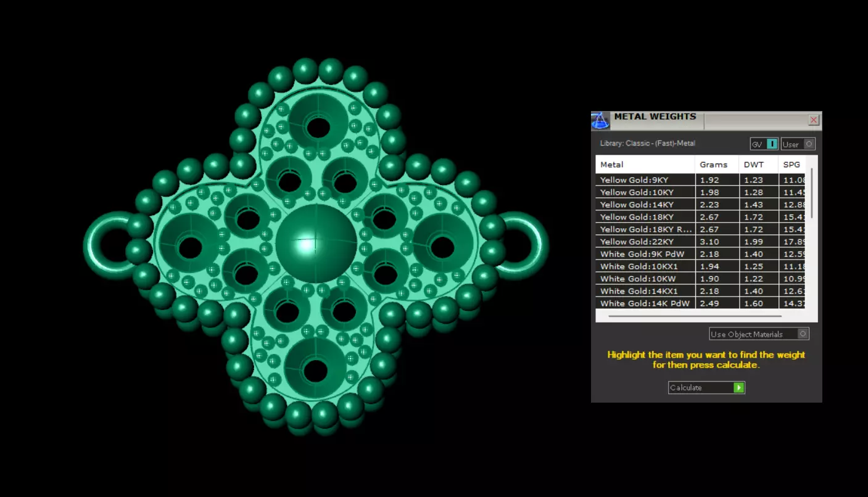868x497 pixels.
Task: Click the horizontal scrollbar under metals table
Action: tap(695, 316)
